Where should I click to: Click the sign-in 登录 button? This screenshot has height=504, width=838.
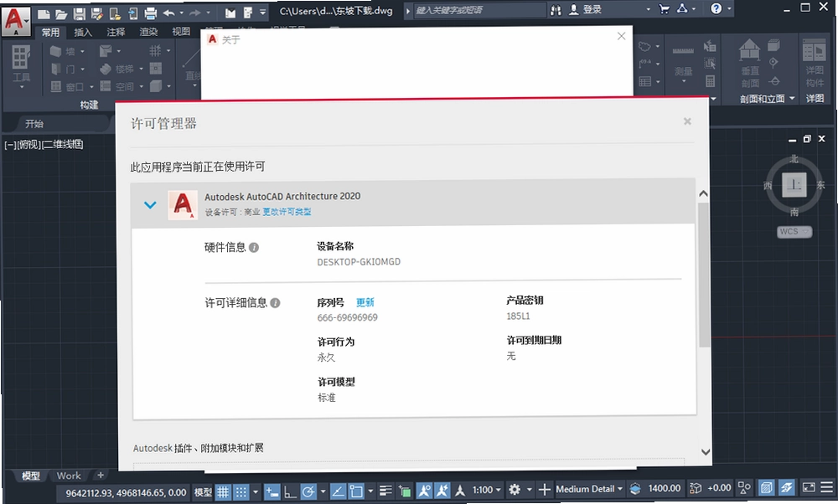pos(585,9)
